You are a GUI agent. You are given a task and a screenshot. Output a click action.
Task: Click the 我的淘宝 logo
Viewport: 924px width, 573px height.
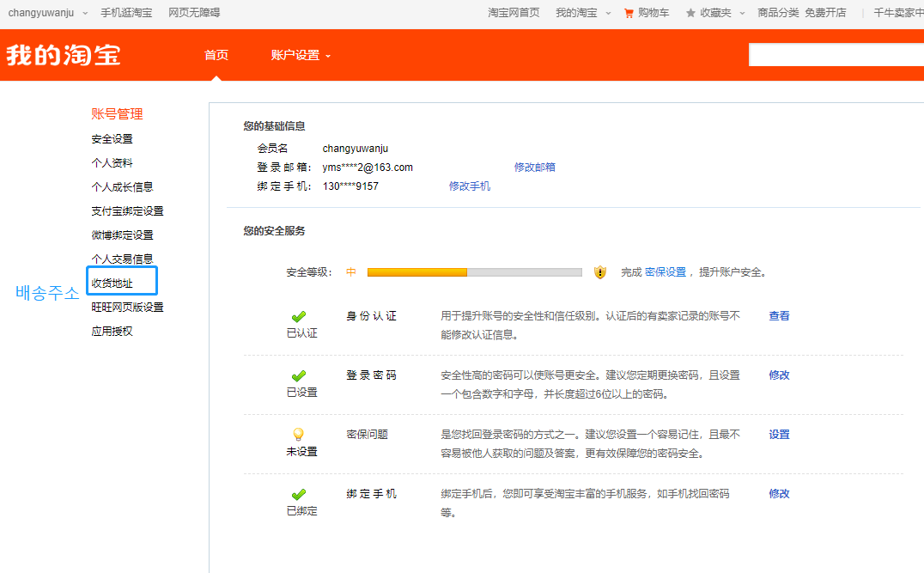point(64,56)
